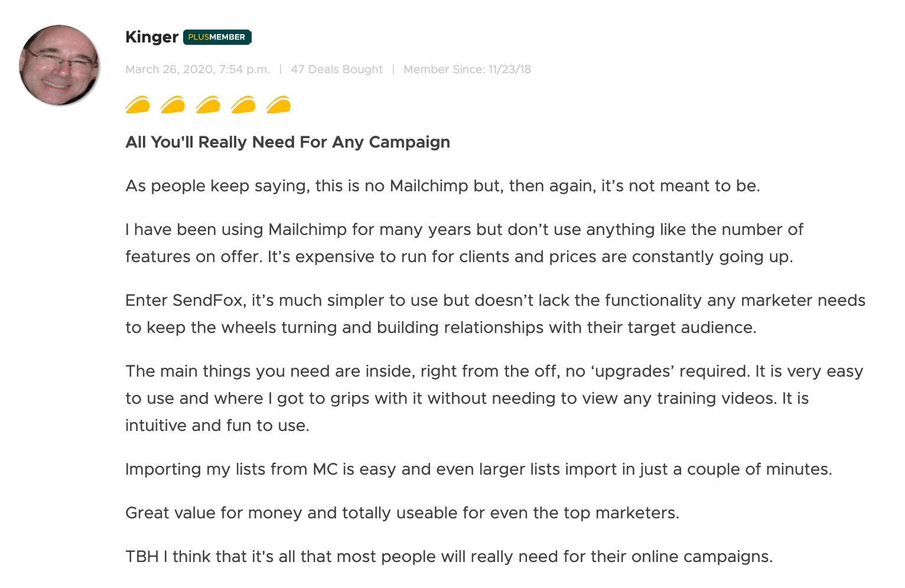This screenshot has width=905, height=588.
Task: Click the word SendFox in the review
Action: click(208, 300)
